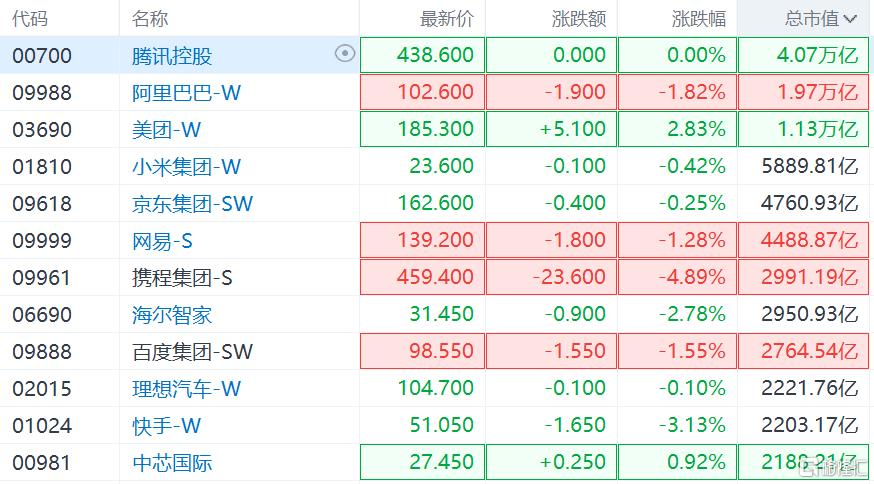
Task: Click the 网易-S stock name
Action: pyautogui.click(x=162, y=241)
